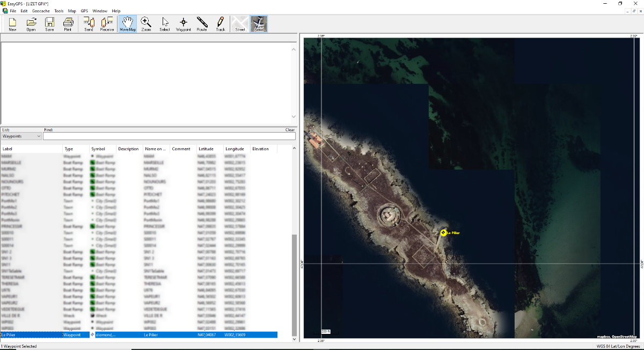Select the Track pencil tool
644x350 pixels.
pyautogui.click(x=220, y=24)
